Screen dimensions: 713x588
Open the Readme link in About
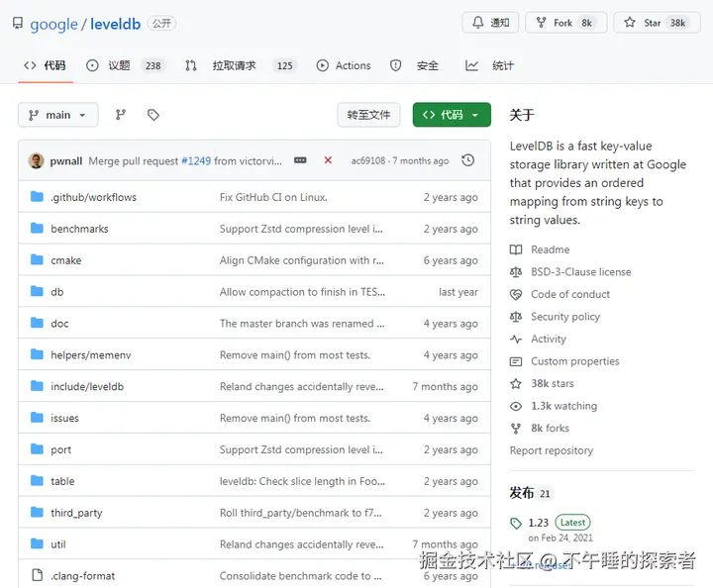[x=551, y=249]
